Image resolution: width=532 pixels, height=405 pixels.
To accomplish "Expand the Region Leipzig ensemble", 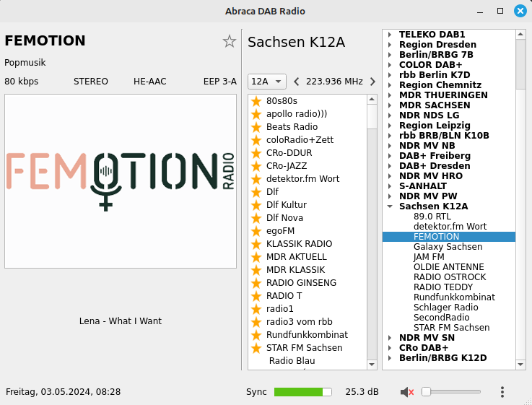I will [390, 126].
